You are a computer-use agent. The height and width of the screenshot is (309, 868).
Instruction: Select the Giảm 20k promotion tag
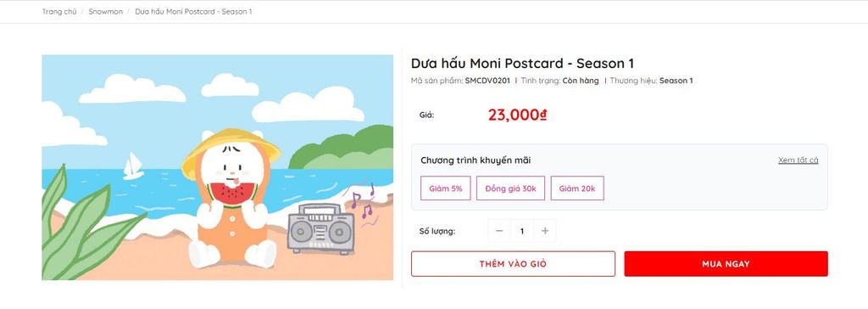pyautogui.click(x=576, y=188)
